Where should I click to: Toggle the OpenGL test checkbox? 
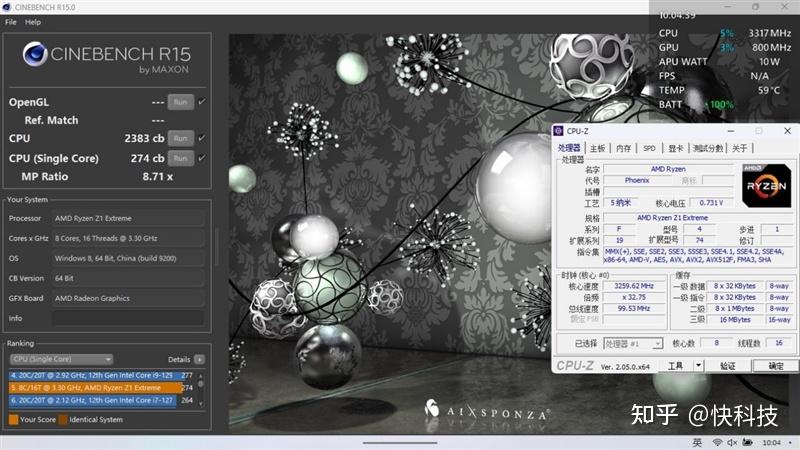(x=202, y=102)
